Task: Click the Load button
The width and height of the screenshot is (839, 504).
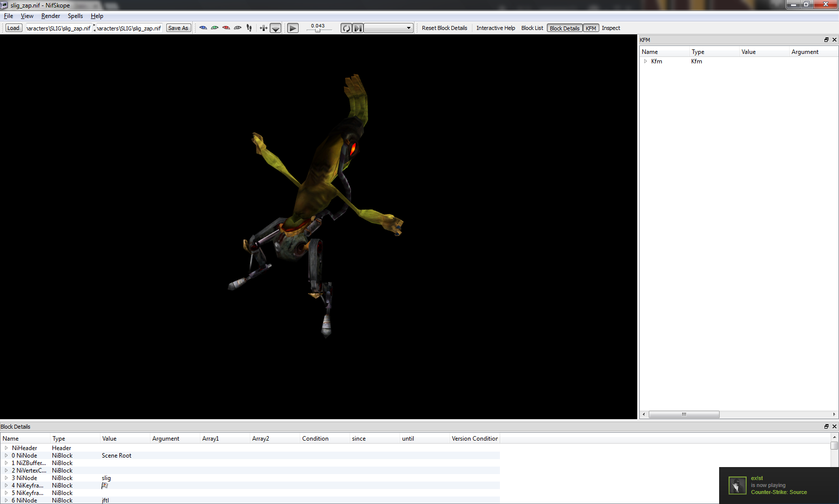Action: coord(13,28)
